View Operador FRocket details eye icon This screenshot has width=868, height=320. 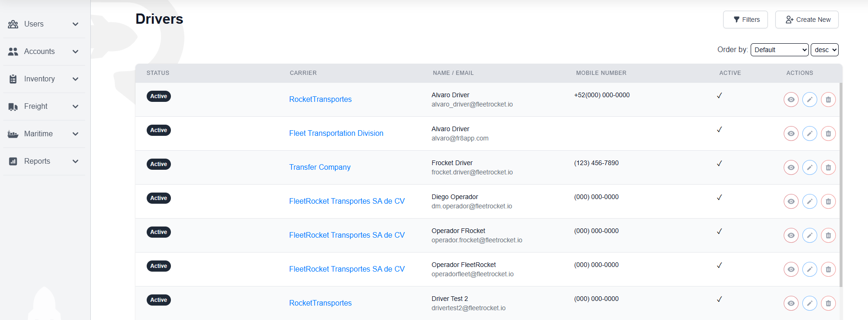pyautogui.click(x=791, y=235)
